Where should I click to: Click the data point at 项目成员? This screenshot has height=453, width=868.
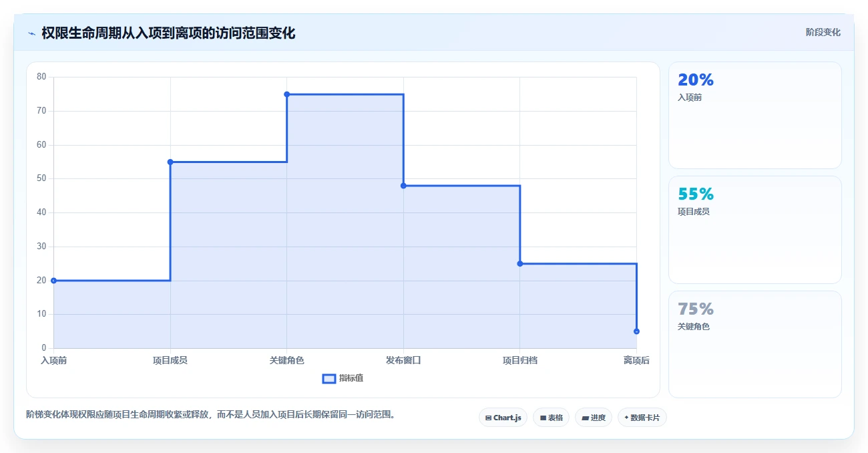[x=170, y=162]
